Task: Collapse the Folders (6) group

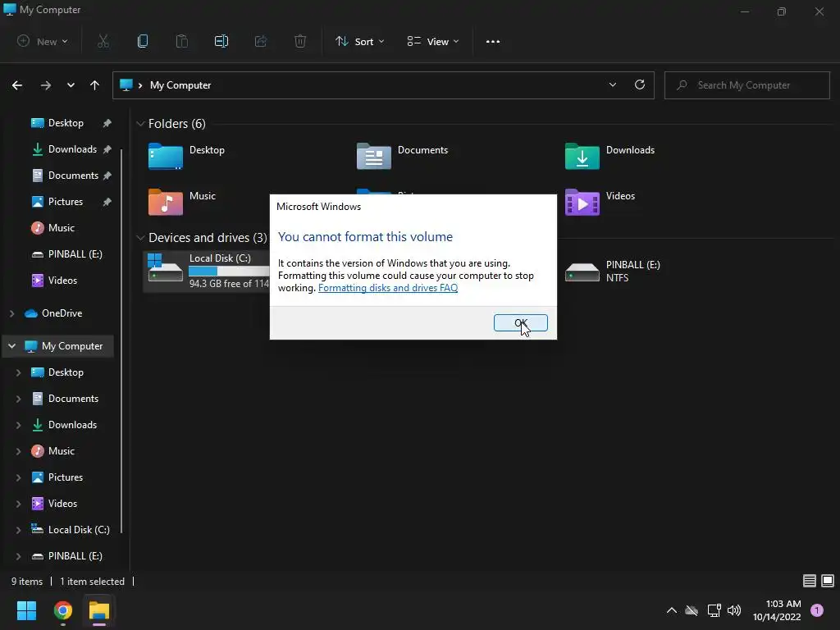Action: (x=140, y=124)
